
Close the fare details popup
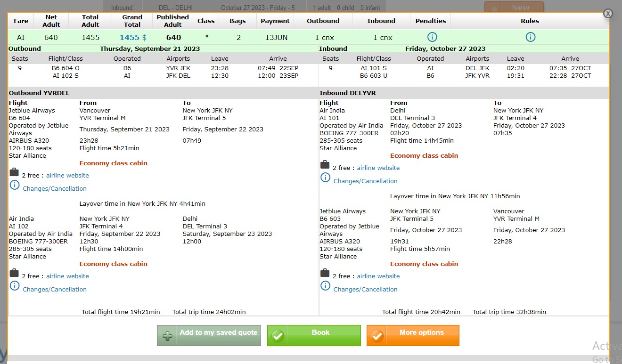pyautogui.click(x=608, y=14)
